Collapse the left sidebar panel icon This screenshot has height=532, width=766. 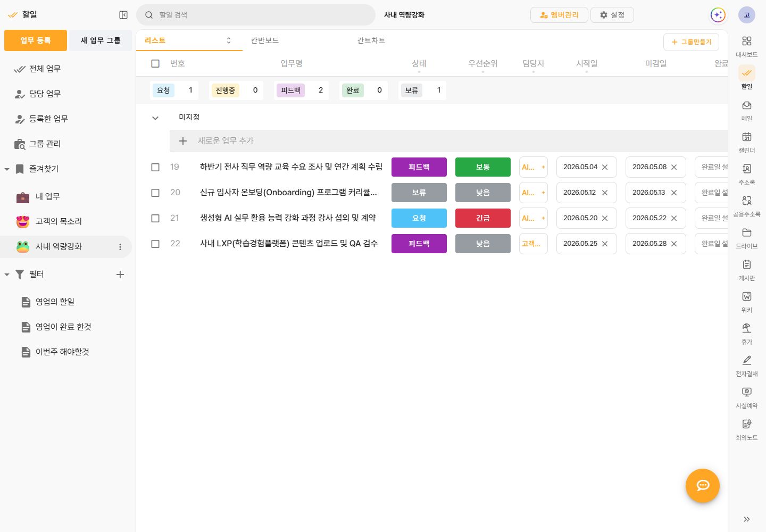(123, 15)
